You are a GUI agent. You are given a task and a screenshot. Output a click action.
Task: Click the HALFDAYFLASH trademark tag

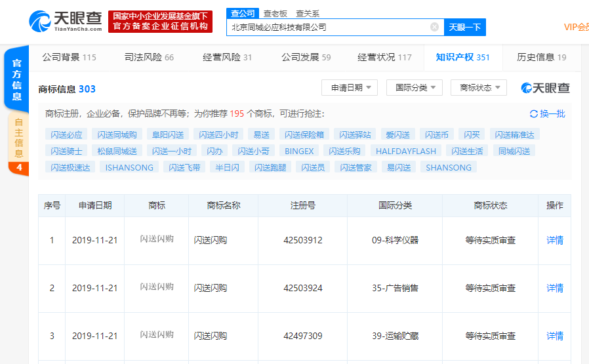coord(406,151)
